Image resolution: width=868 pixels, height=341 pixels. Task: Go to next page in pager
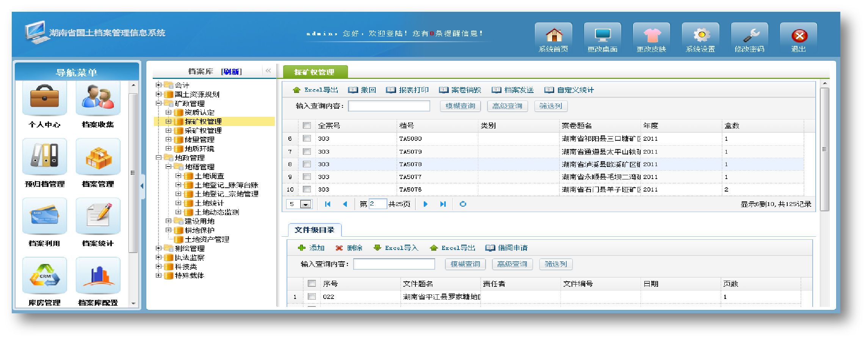[x=425, y=204]
